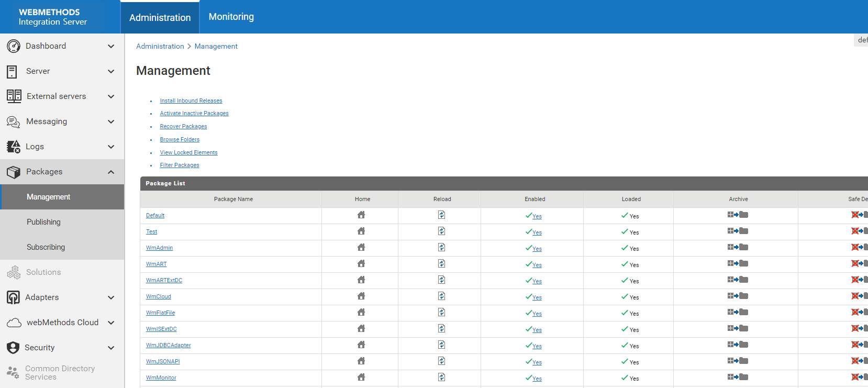
Task: Archive the Test package
Action: click(738, 231)
